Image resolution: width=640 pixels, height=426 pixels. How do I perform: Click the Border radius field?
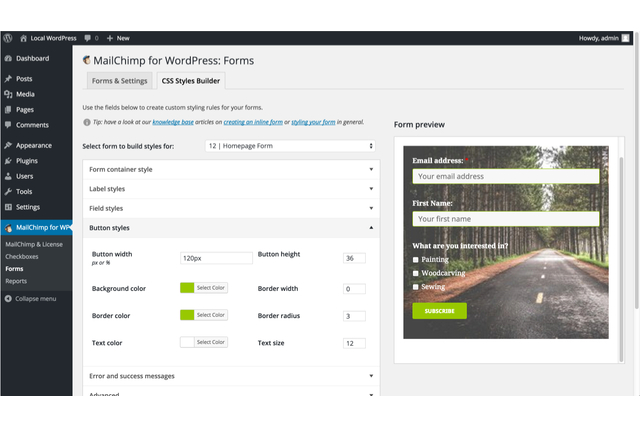click(354, 316)
